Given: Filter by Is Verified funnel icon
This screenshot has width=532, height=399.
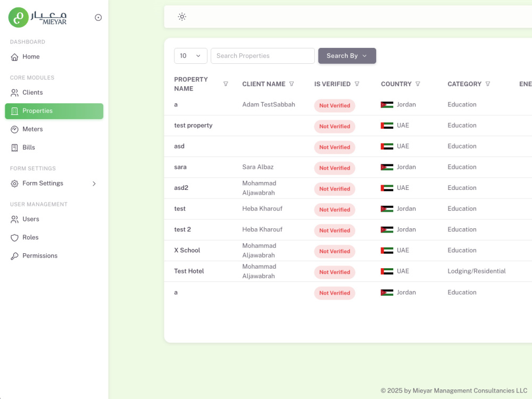Looking at the screenshot, I should point(357,84).
